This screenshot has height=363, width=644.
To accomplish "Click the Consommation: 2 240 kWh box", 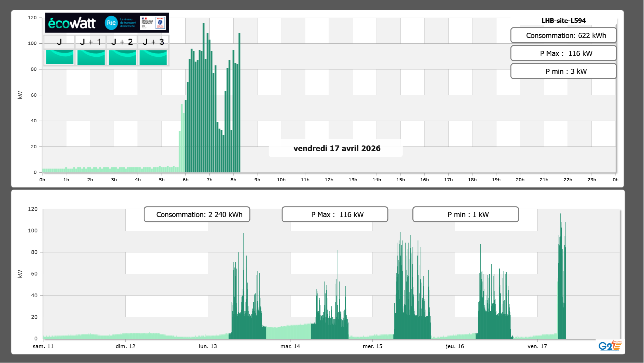I will 197,214.
